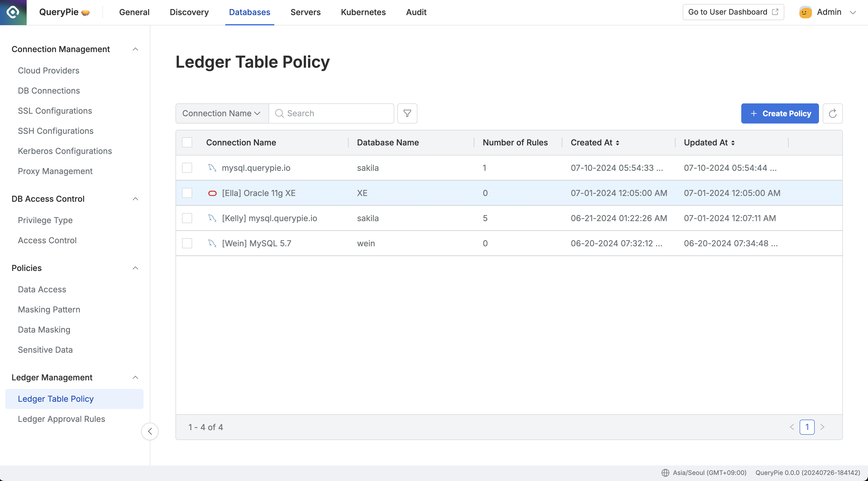Collapse DB Access Control section
The image size is (868, 481).
pyautogui.click(x=136, y=199)
